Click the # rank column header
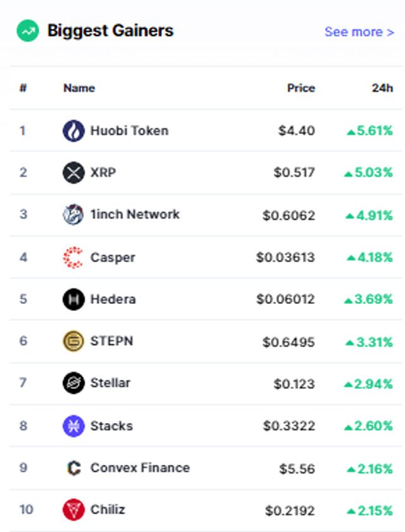 click(23, 88)
